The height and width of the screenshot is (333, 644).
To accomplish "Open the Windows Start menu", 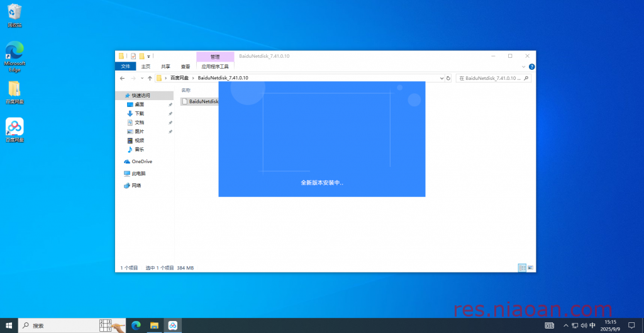I will 9,325.
